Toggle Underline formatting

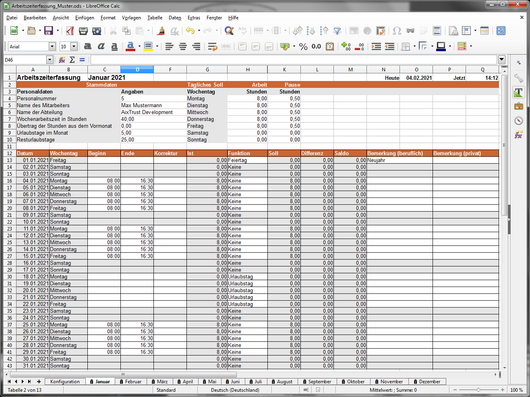tap(114, 46)
